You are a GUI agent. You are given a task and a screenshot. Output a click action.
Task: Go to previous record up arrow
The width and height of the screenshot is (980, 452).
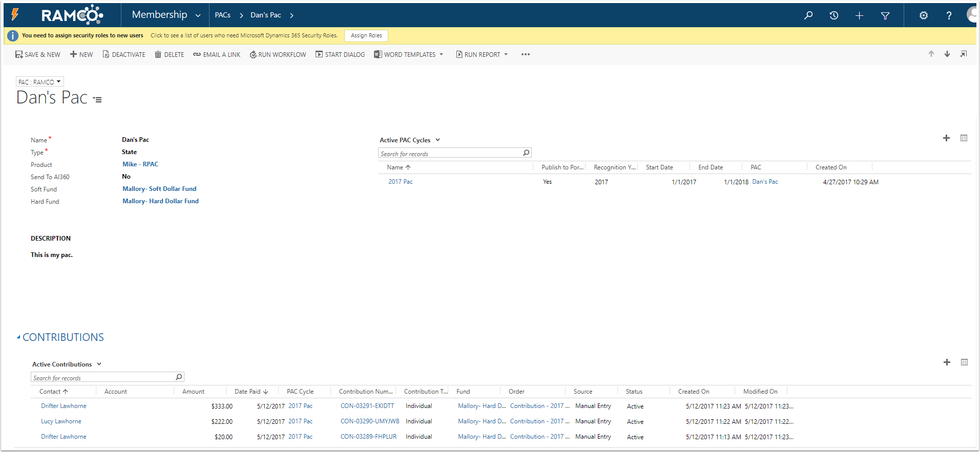click(x=931, y=54)
